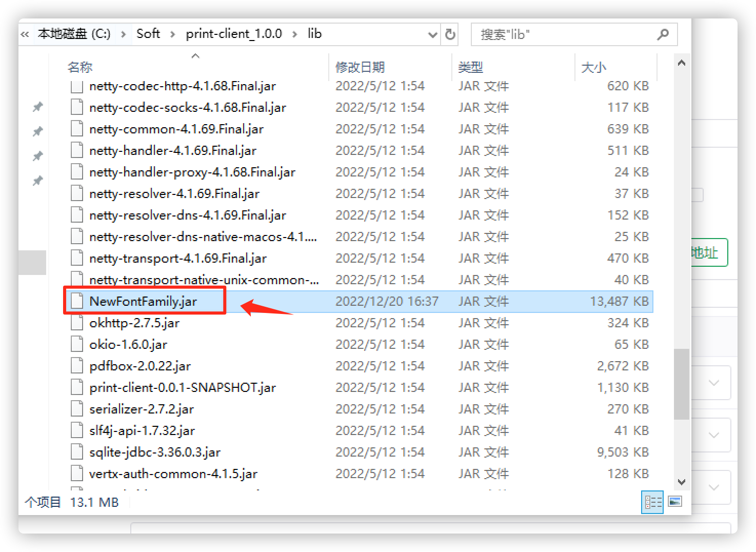Click the 搜索"lib" search field
Image resolution: width=756 pixels, height=552 pixels.
pyautogui.click(x=564, y=34)
